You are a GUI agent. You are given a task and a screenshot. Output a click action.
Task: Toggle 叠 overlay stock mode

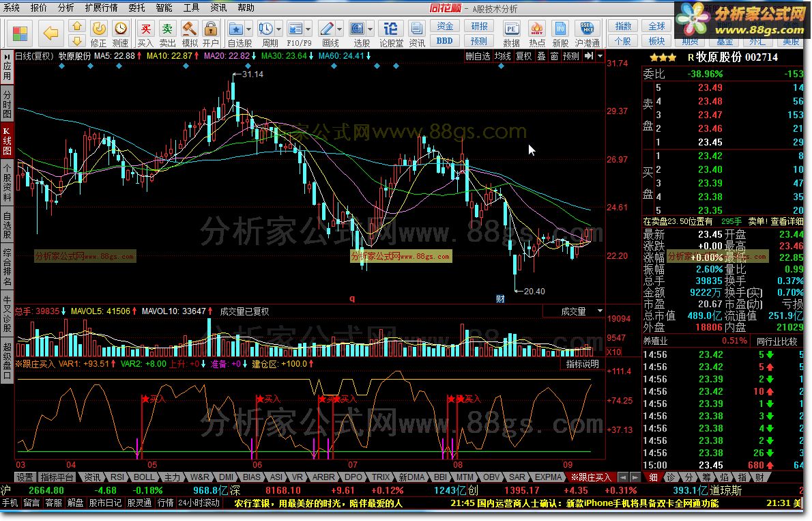tap(541, 56)
